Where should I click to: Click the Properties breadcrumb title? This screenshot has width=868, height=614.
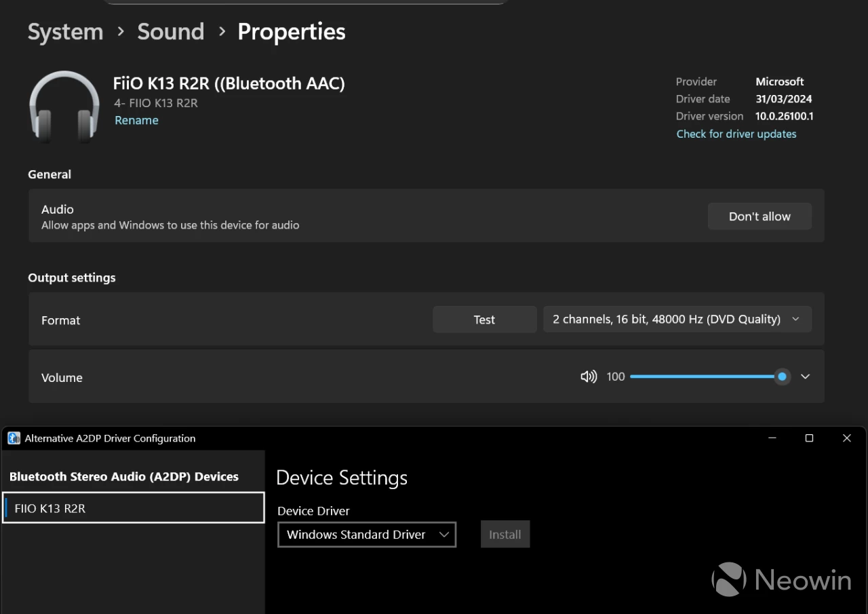tap(292, 32)
